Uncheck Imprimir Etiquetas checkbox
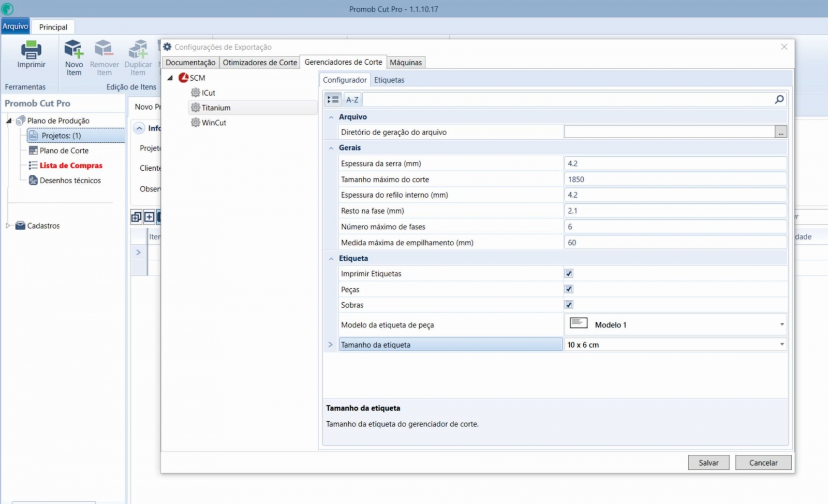This screenshot has height=504, width=828. pyautogui.click(x=569, y=273)
